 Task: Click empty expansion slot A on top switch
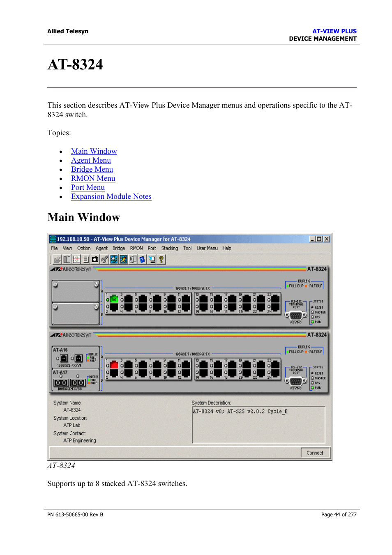[76, 291]
